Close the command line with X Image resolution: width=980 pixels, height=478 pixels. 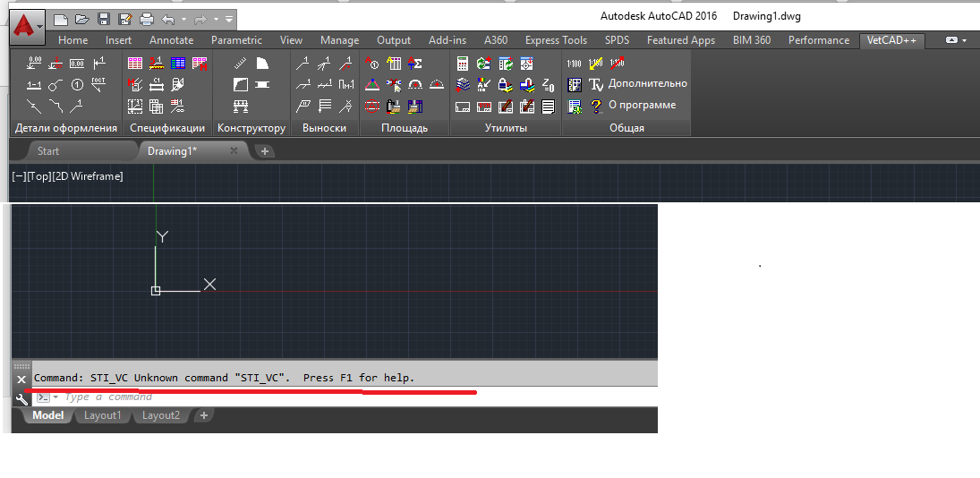tap(21, 380)
